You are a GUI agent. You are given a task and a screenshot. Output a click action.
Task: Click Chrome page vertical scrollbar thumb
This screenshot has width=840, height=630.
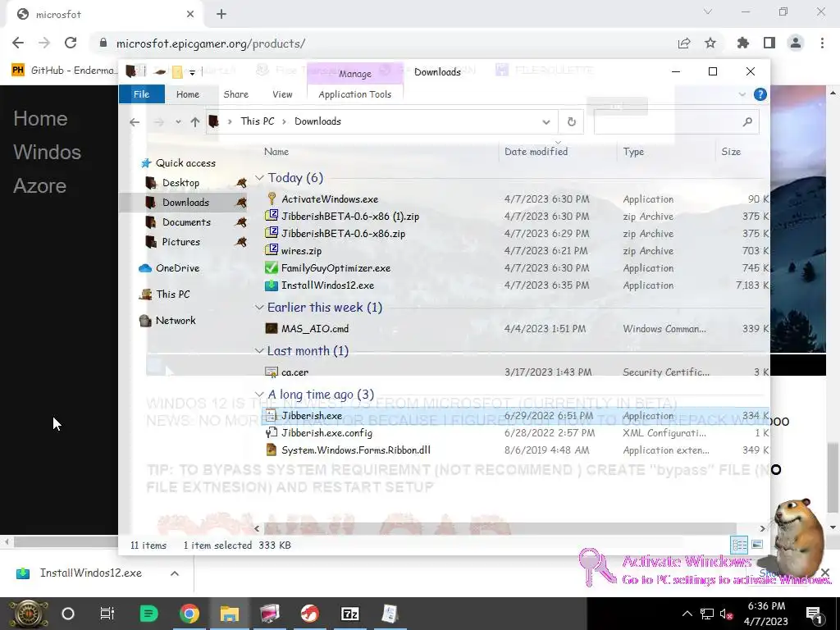tap(833, 476)
